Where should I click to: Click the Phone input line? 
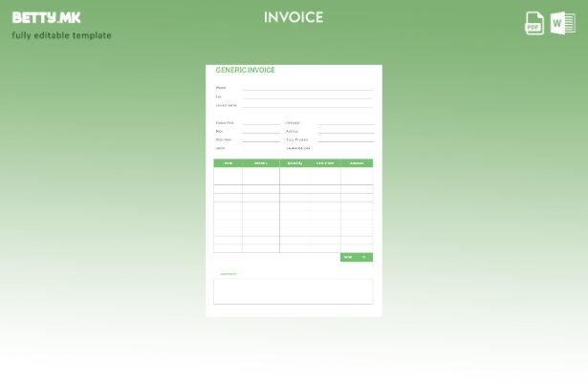click(x=306, y=89)
